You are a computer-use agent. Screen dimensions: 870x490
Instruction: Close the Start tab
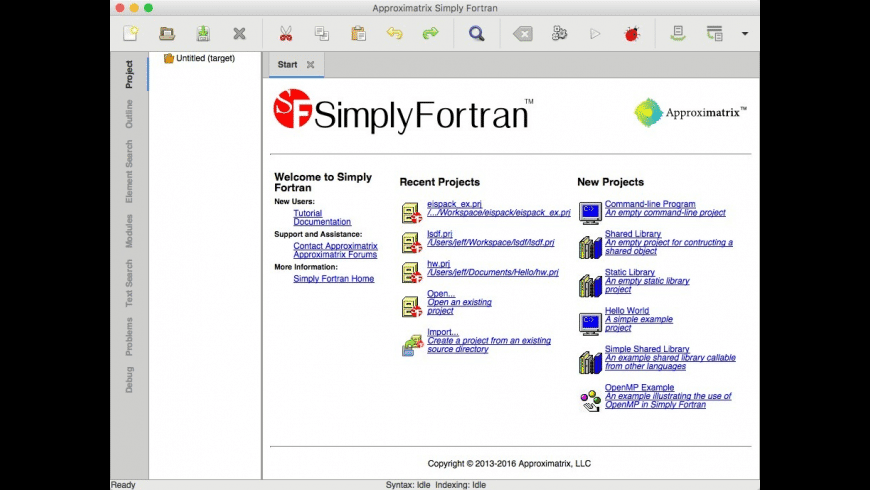point(311,65)
